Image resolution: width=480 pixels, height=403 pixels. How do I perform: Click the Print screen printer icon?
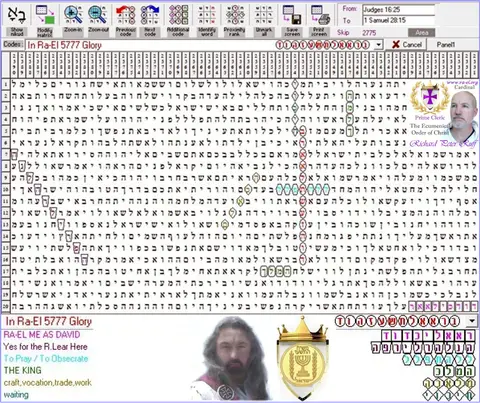(320, 14)
